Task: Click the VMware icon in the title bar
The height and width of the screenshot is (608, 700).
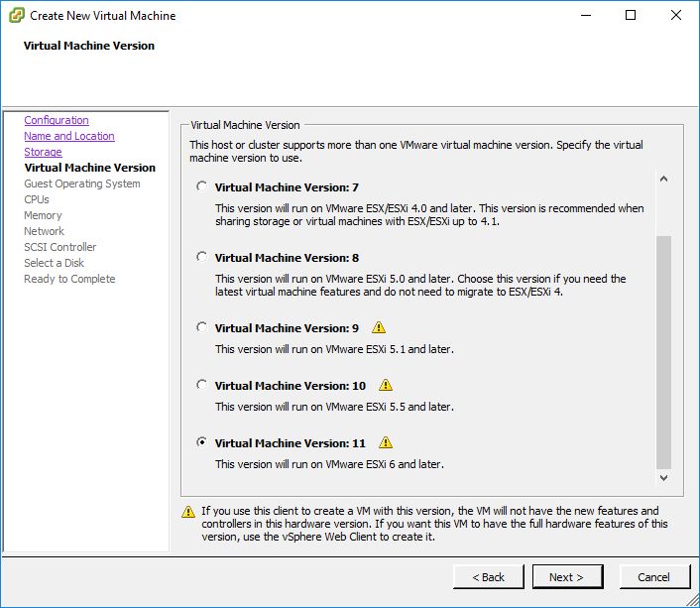Action: pos(16,15)
